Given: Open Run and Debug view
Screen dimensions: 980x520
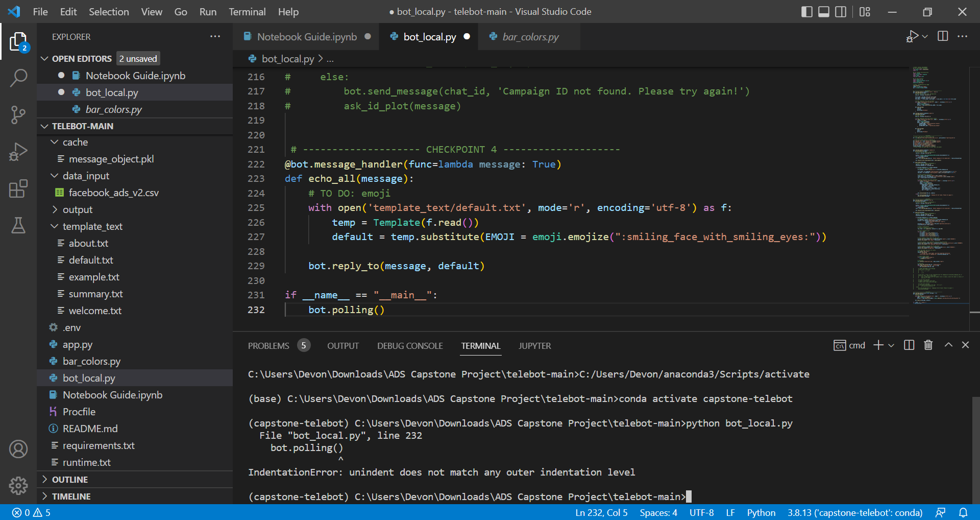Looking at the screenshot, I should [x=18, y=152].
